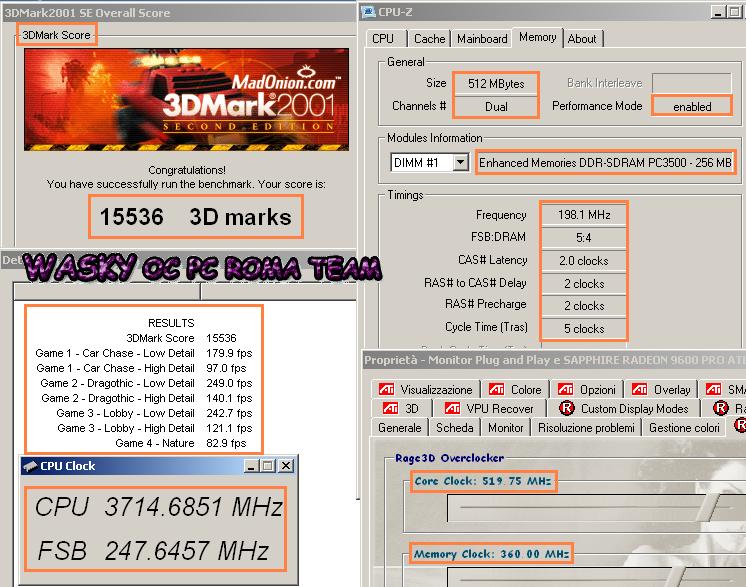Click the CAS# Latency 2.0 clocks value
The image size is (746, 587).
coord(584,261)
